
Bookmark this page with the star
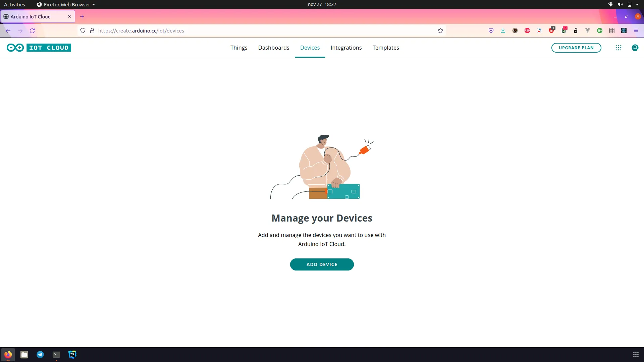(440, 31)
